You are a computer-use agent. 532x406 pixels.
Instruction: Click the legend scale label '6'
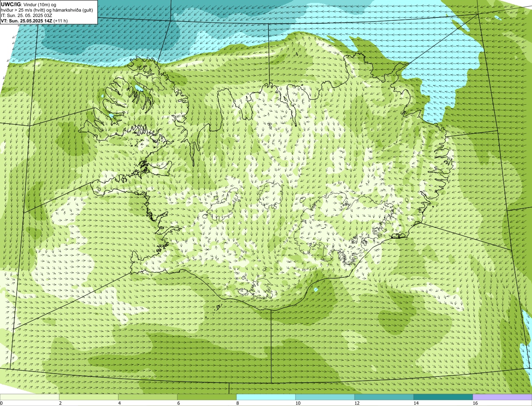(x=178, y=403)
